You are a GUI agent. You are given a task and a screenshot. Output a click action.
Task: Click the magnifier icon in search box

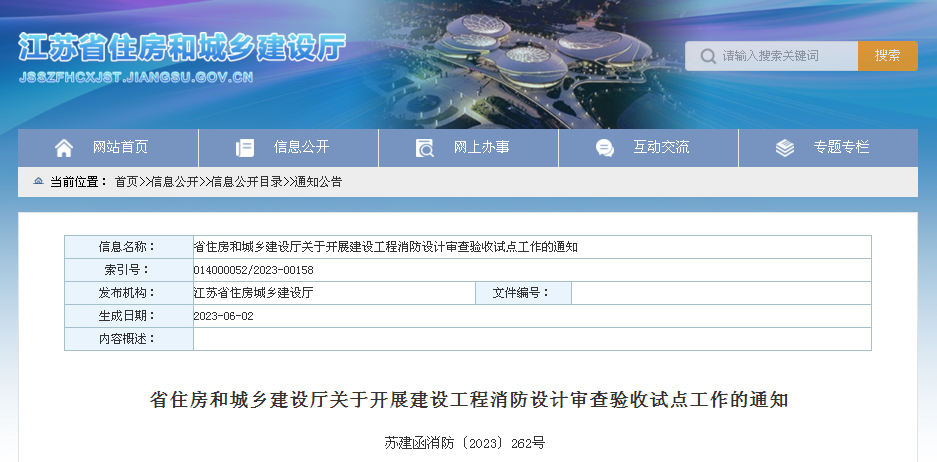pos(708,56)
